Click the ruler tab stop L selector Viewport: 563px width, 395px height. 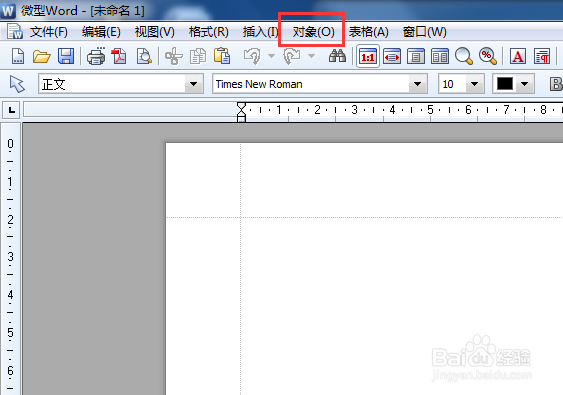coord(11,110)
